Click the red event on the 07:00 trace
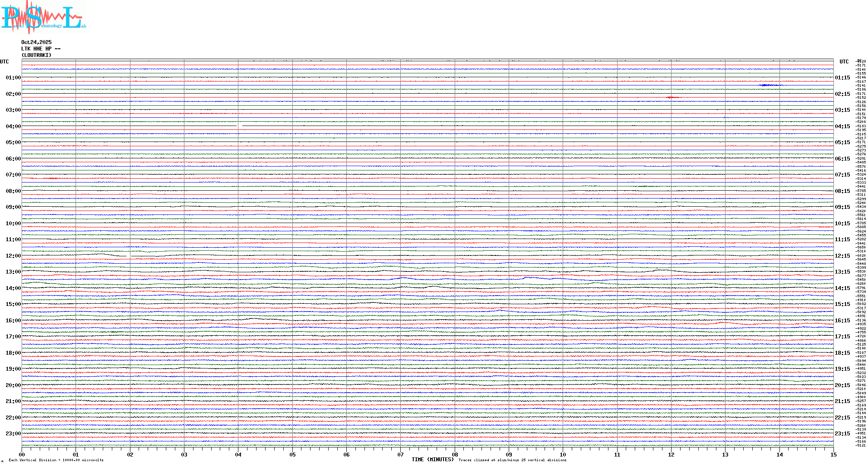Image resolution: width=868 pixels, height=466 pixels. pos(52,178)
